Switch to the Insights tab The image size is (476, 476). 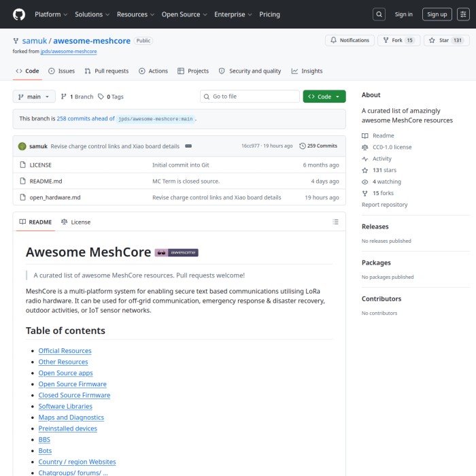[307, 71]
